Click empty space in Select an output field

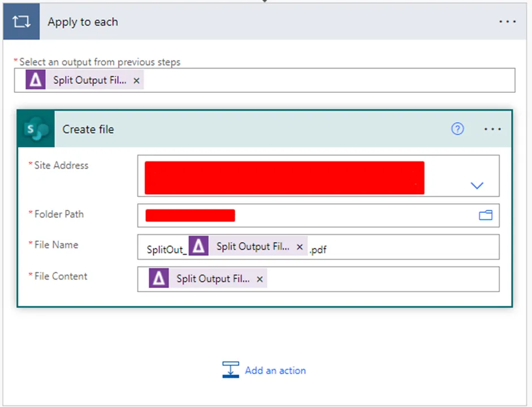coord(328,80)
